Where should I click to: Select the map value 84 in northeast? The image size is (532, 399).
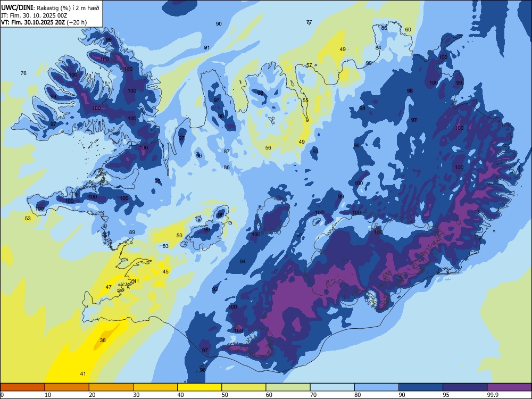(378, 47)
